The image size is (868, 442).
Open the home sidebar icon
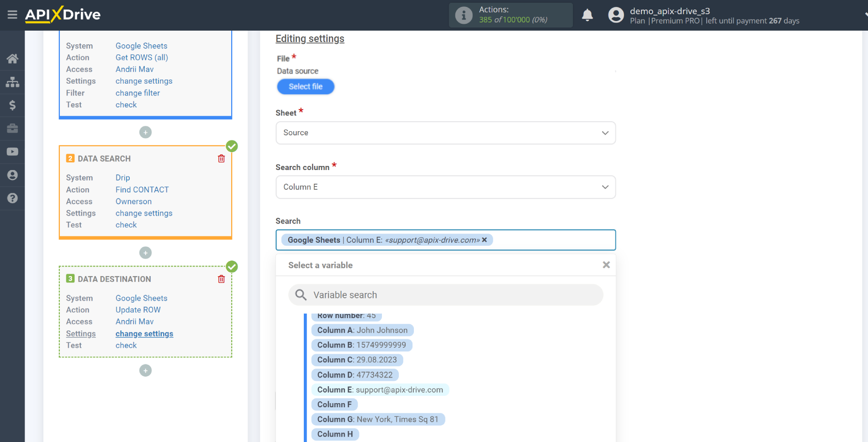[x=12, y=59]
